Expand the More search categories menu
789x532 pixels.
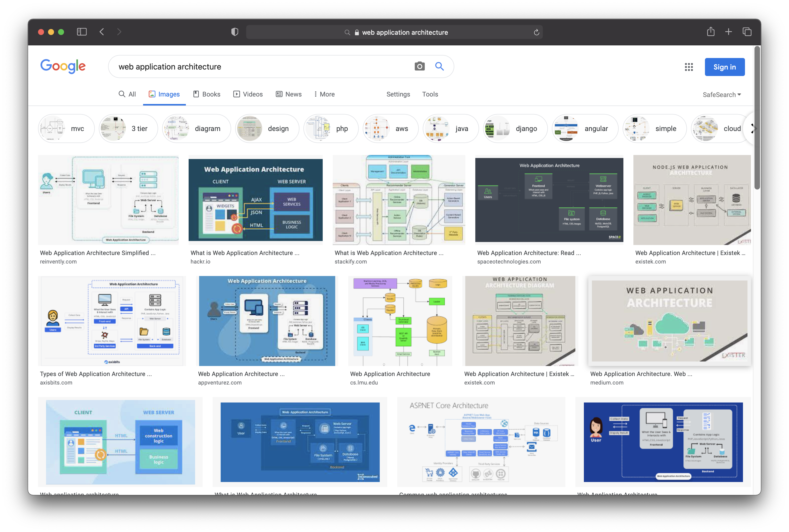324,94
